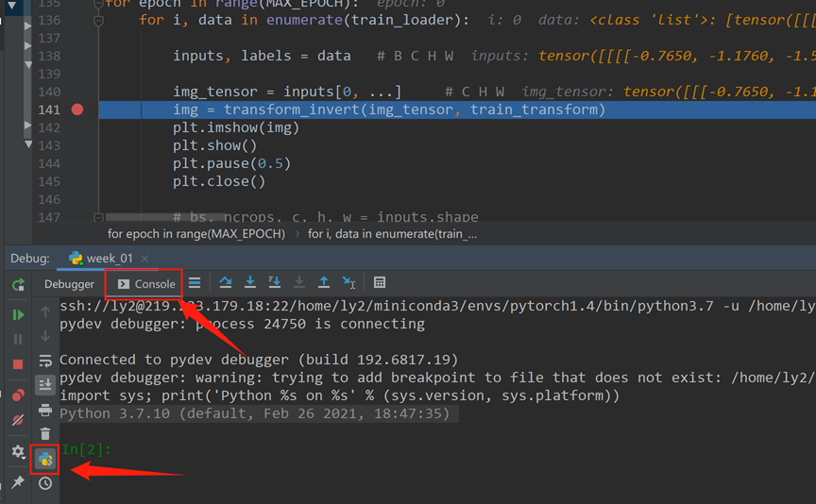Remove the breakpoint on line 141
This screenshot has width=816, height=504.
77,109
